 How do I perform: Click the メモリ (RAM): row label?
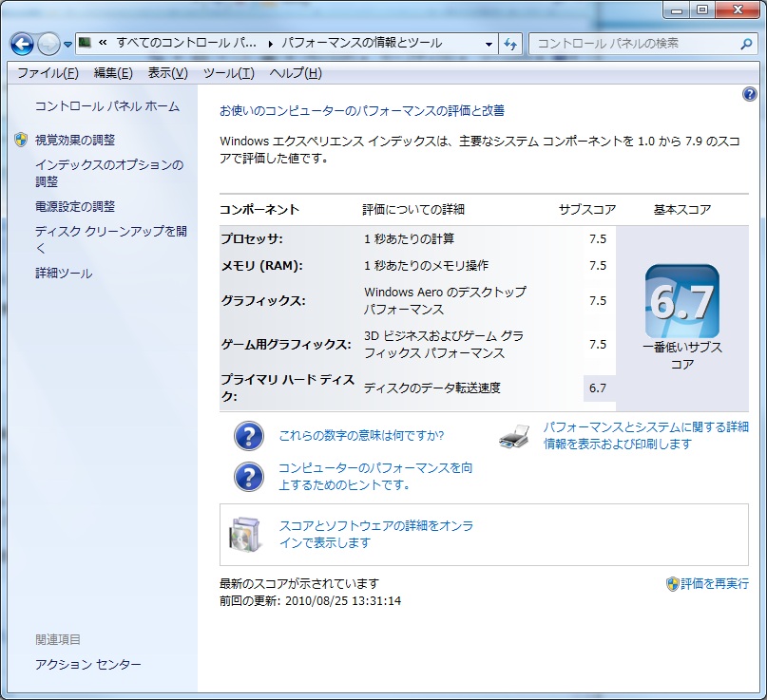(x=261, y=265)
